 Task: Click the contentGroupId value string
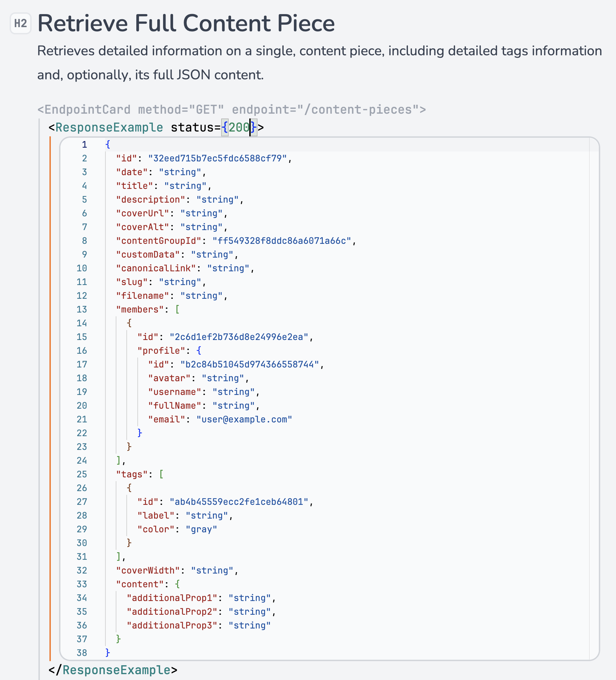coord(282,241)
